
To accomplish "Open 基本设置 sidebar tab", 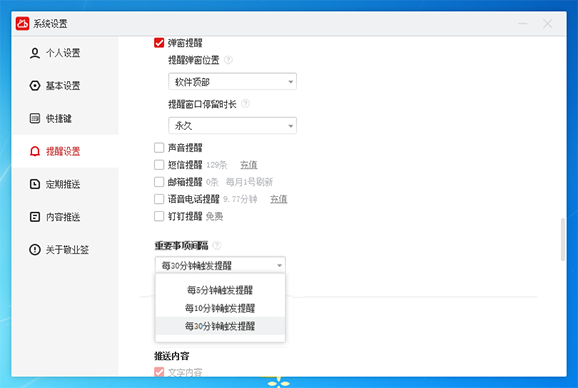I will pos(65,86).
